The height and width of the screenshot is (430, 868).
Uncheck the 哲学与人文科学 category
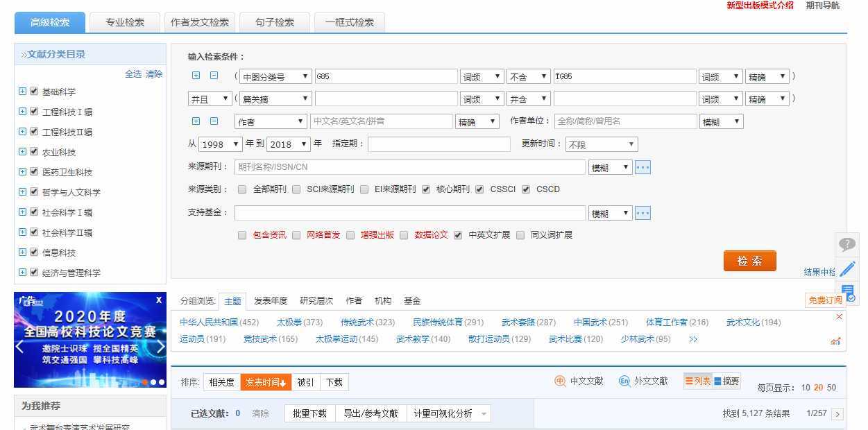click(34, 191)
